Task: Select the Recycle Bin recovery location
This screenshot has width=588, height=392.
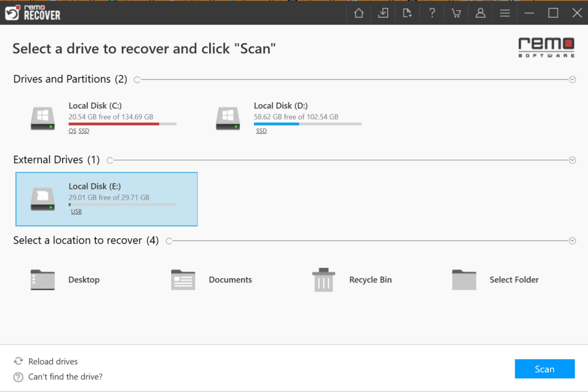Action: [324, 280]
